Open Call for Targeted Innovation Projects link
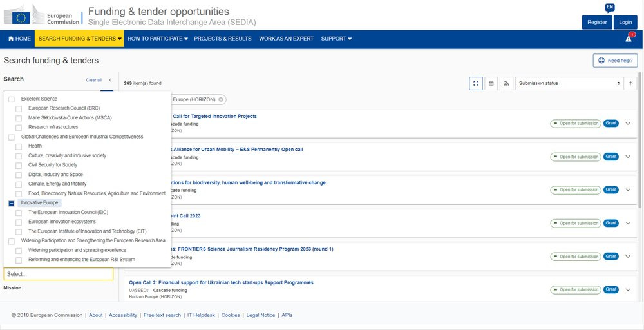 (x=214, y=116)
